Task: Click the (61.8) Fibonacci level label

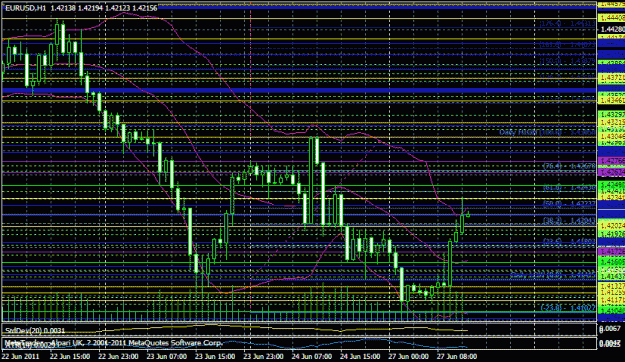Action: [569, 187]
